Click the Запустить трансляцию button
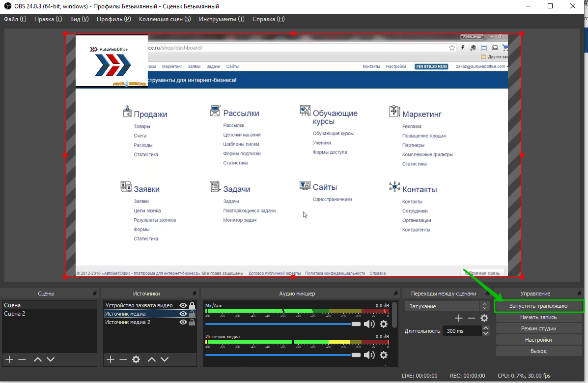Screen dimensions: 588x383 538,306
